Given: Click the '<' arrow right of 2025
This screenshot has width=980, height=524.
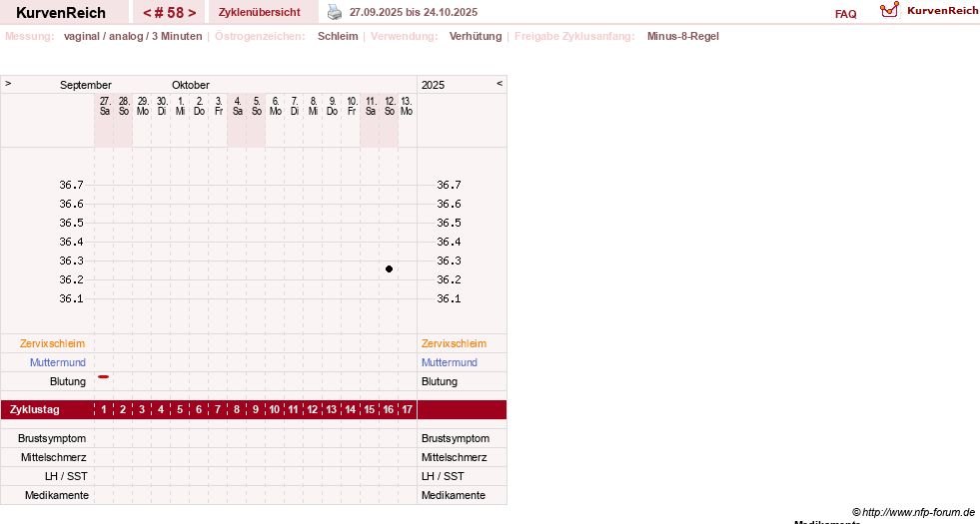Looking at the screenshot, I should 499,83.
